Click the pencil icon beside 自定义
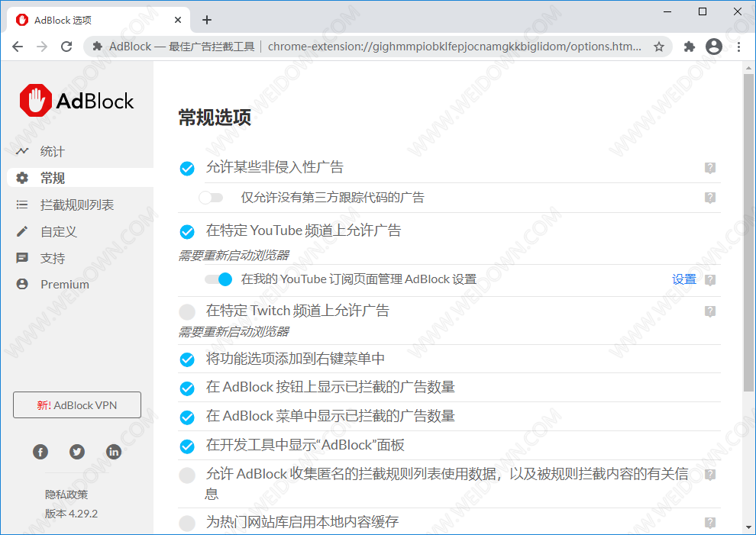This screenshot has width=756, height=535. point(22,231)
